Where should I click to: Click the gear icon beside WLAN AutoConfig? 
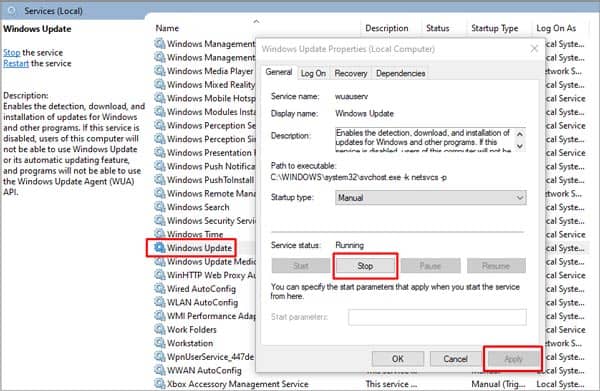click(160, 302)
